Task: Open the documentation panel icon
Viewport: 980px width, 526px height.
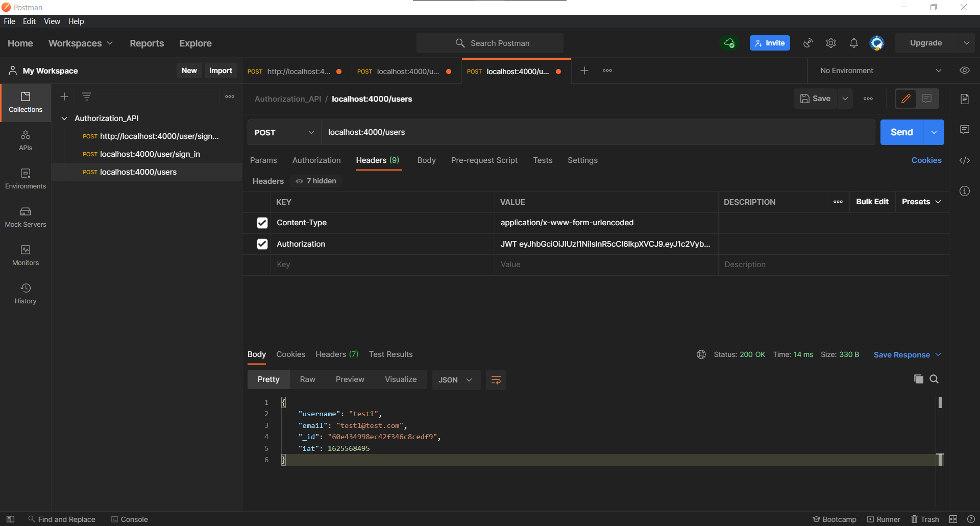Action: pyautogui.click(x=965, y=99)
